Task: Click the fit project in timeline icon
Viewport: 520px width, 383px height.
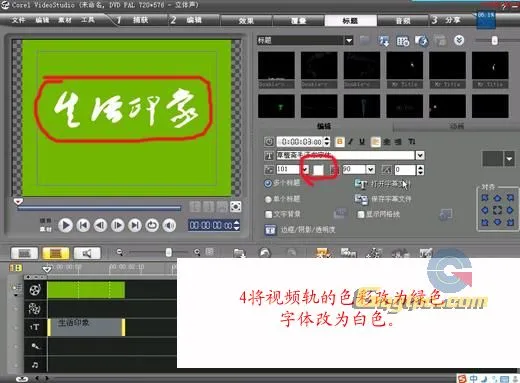Action: [x=210, y=252]
